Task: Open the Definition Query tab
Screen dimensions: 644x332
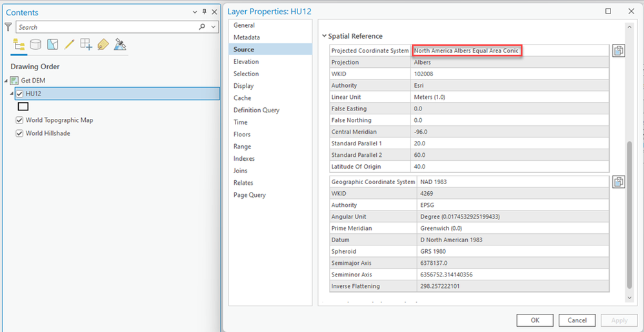Action: 256,110
